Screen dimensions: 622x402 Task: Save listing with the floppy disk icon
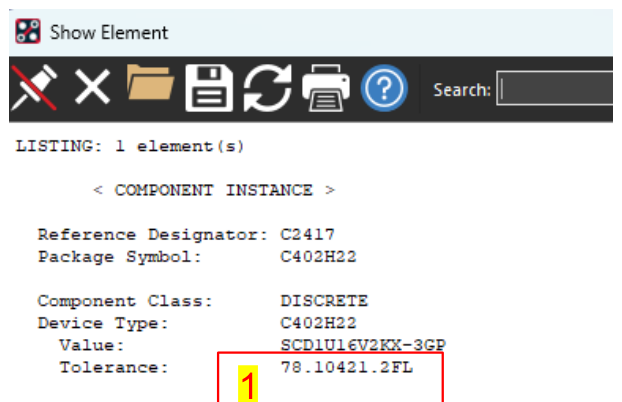pos(209,88)
